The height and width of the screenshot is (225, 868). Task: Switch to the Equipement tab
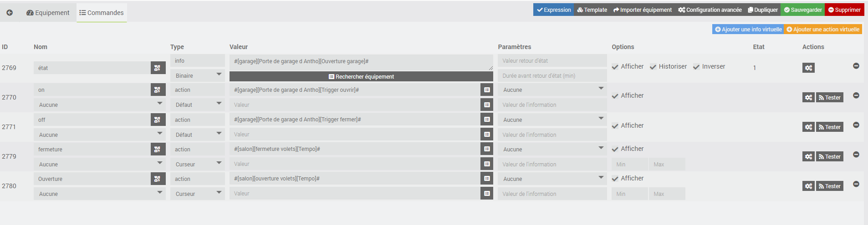[x=48, y=13]
